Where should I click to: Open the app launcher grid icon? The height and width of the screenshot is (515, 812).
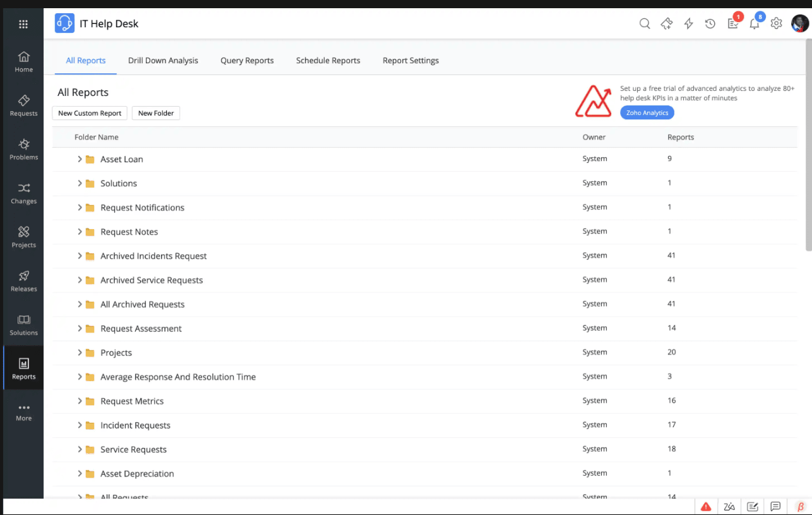[23, 25]
